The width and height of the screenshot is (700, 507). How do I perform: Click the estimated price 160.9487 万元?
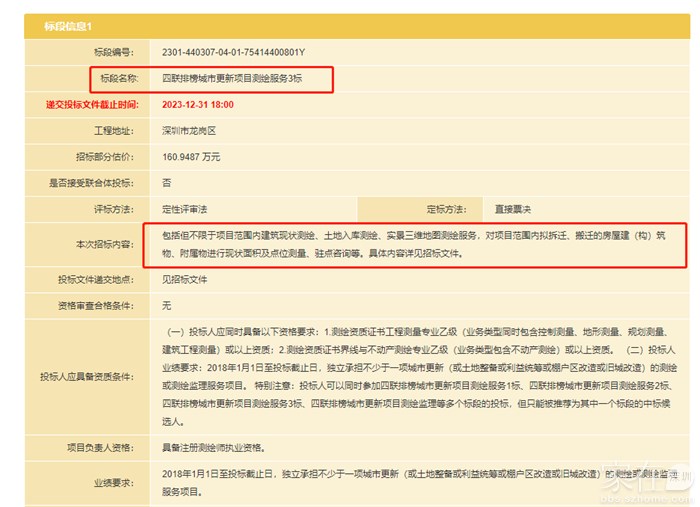pos(191,157)
